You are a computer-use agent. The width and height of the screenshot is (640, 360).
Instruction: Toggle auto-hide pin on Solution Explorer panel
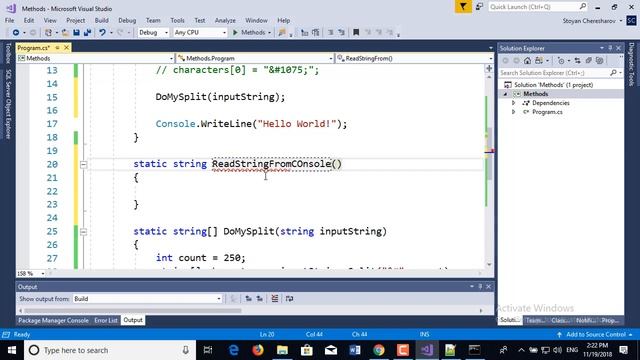[610, 48]
